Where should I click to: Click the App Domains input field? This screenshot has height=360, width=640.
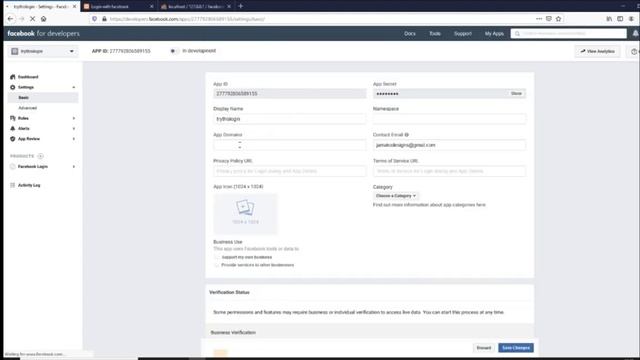(289, 145)
